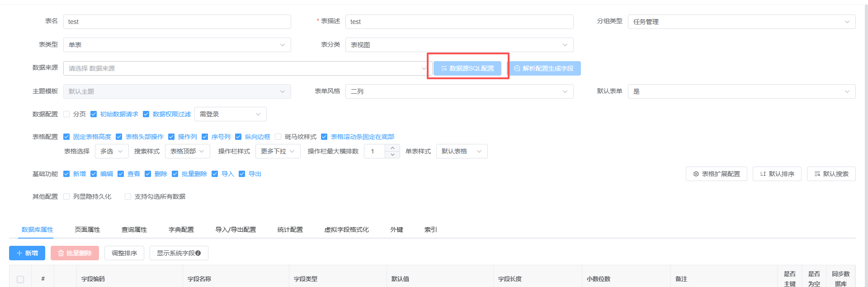
Task: Click the 调整排序 button
Action: pos(124,254)
